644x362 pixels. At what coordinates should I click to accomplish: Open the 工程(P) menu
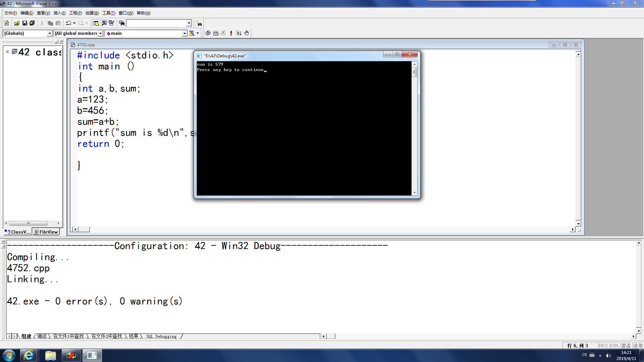tap(75, 13)
